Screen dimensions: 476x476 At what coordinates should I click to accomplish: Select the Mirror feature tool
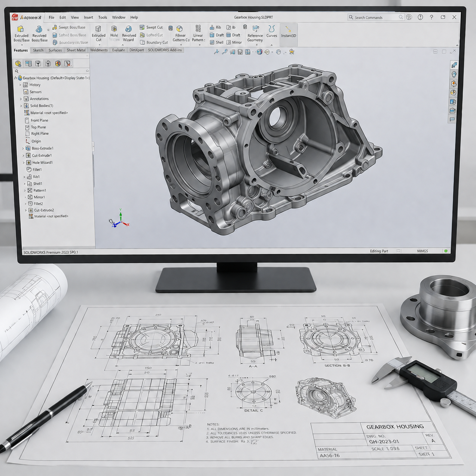234,42
